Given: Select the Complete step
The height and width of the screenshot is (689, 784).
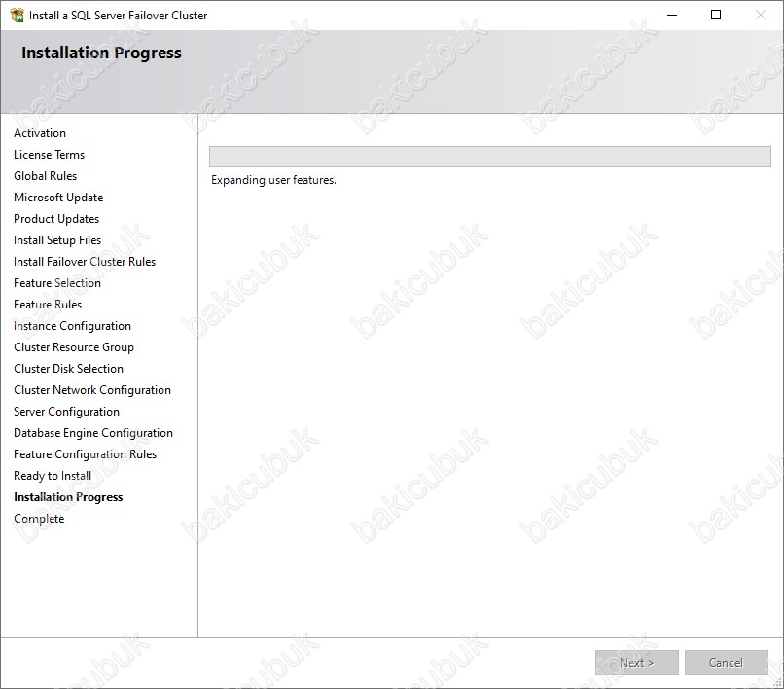Looking at the screenshot, I should point(39,519).
